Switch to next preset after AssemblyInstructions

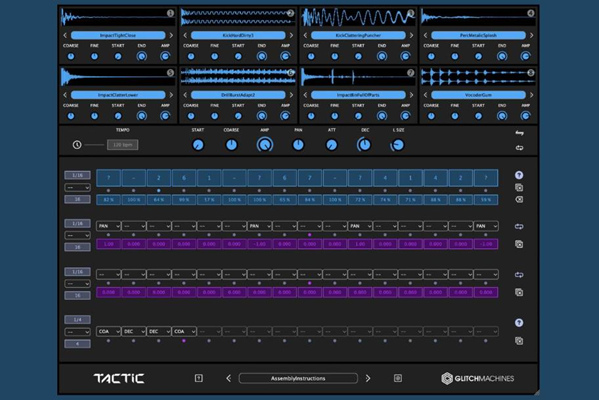[367, 378]
